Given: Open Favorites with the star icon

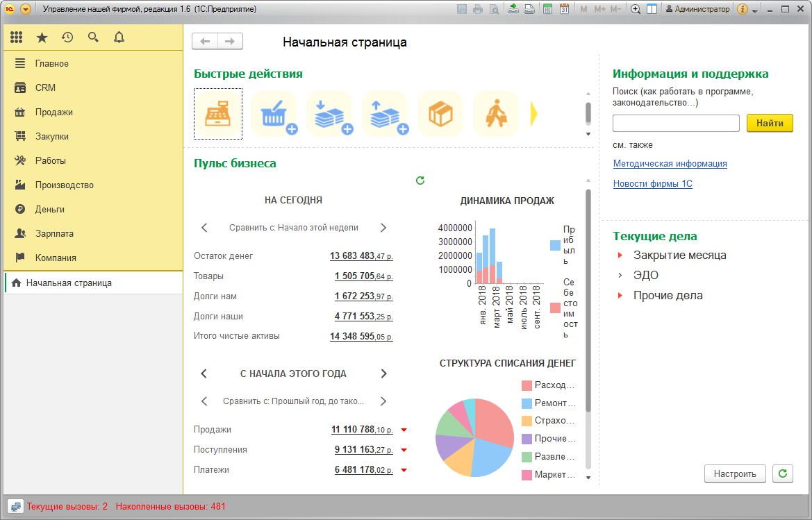Looking at the screenshot, I should pos(42,37).
